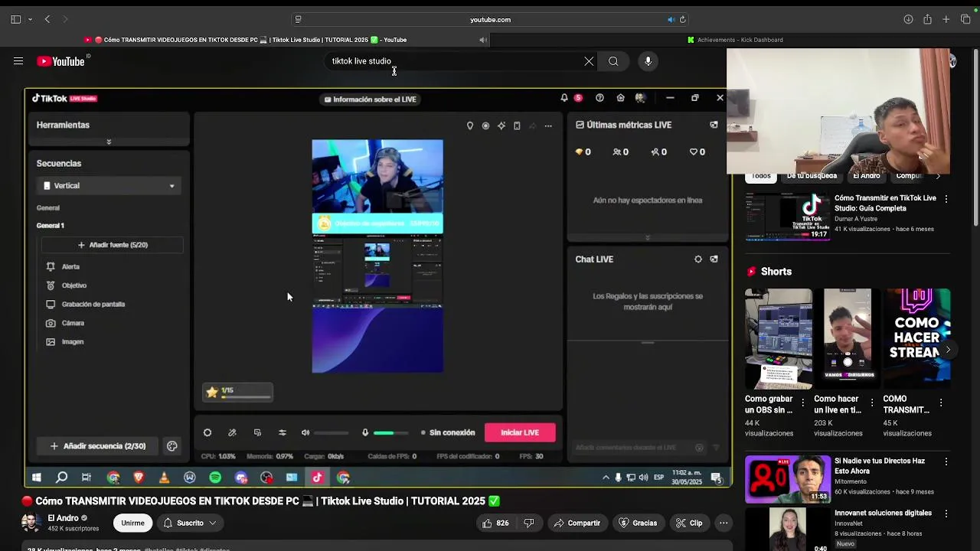980x551 pixels.
Task: Toggle the phone orientation icon above preview
Action: pyautogui.click(x=517, y=126)
